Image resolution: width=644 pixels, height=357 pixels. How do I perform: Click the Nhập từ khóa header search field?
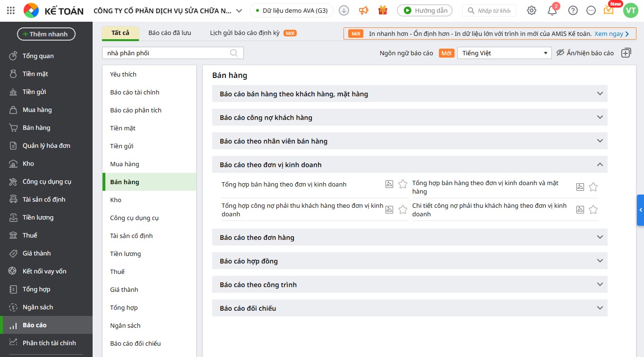tap(489, 10)
